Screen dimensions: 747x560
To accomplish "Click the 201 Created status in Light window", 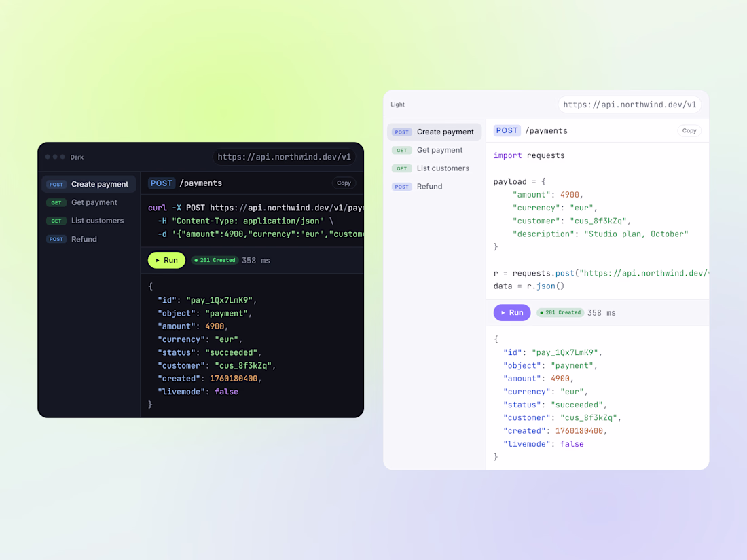I will point(560,312).
